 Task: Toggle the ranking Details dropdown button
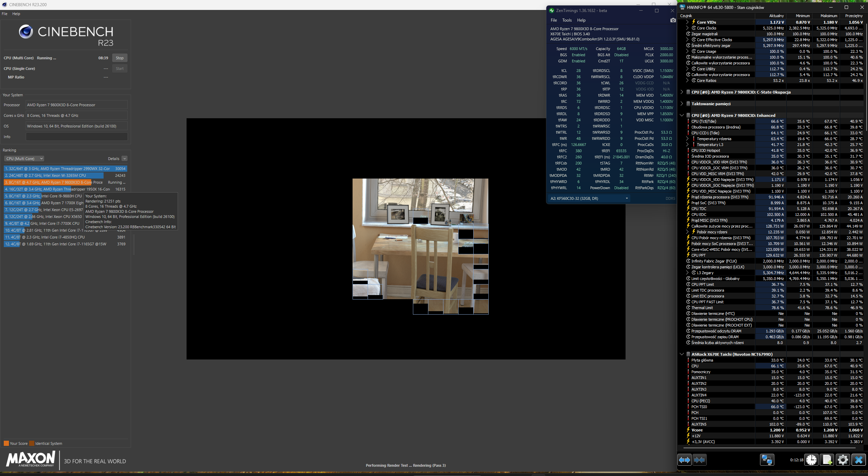[x=124, y=159]
